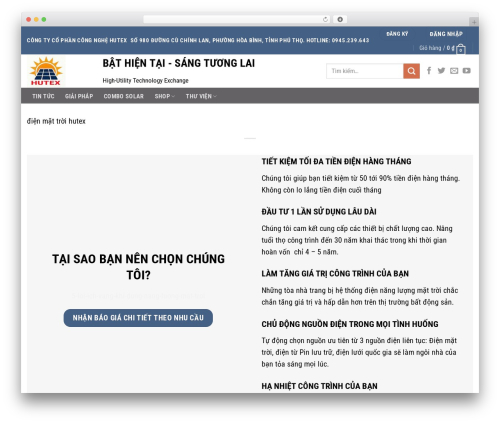Open the TIN TỨC menu item
Viewport: 500px width, 423px height.
pos(43,96)
